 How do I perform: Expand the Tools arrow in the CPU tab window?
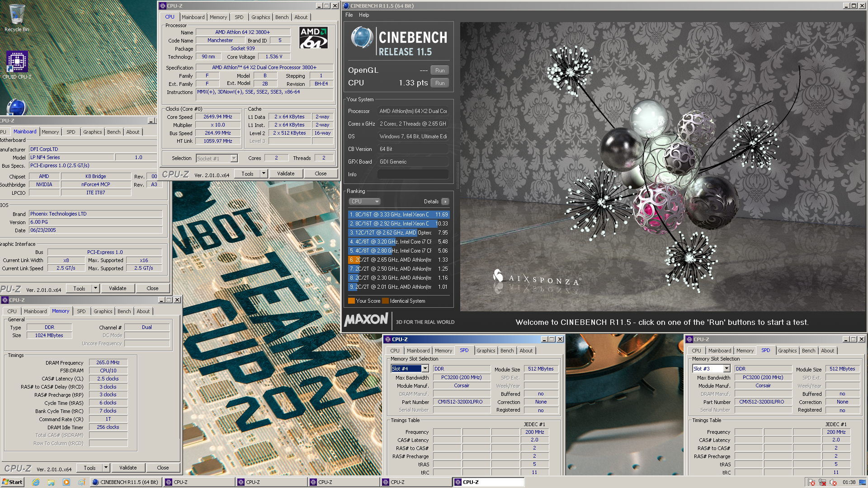[x=264, y=174]
